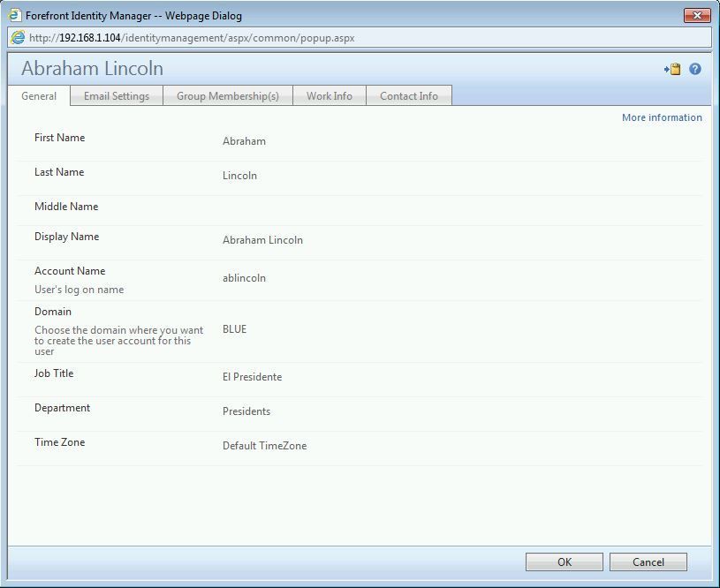720x588 pixels.
Task: Click the Abraham Lincoln heading
Action: [92, 68]
